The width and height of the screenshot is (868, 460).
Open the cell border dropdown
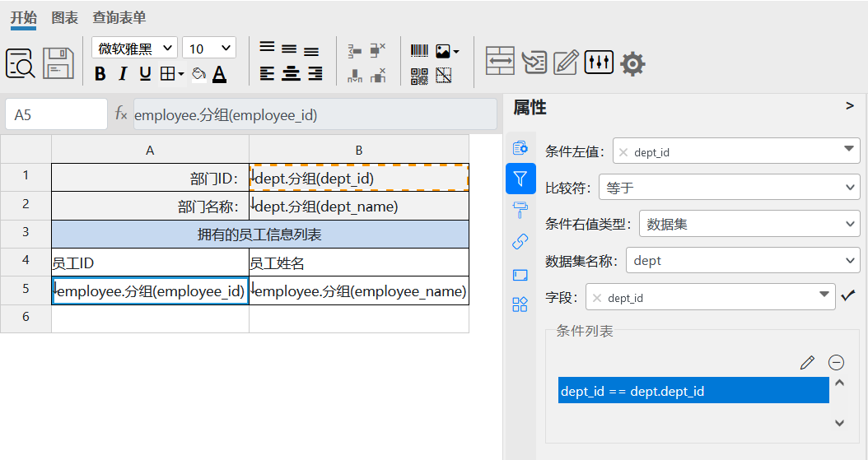pos(171,73)
